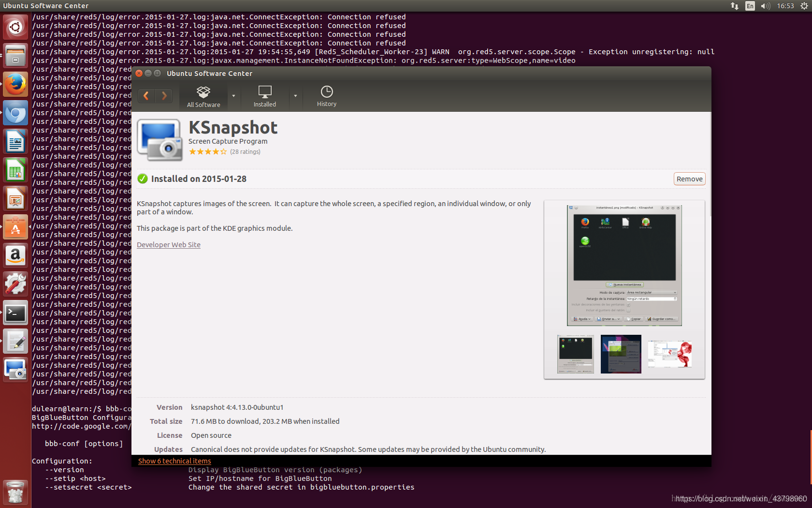
Task: Click the version text ksnapshot 4:4.13.0-0ubuntu1
Action: click(237, 407)
